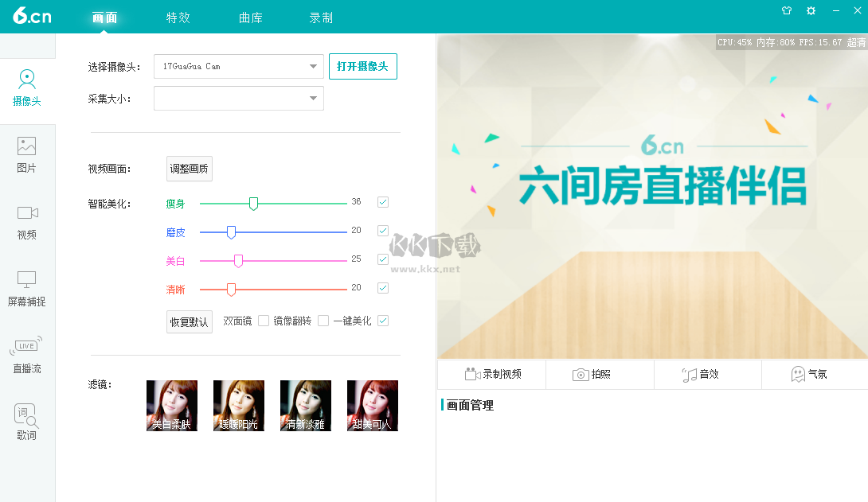The width and height of the screenshot is (868, 502).
Task: Click the 美白 value 25
Action: pyautogui.click(x=356, y=259)
